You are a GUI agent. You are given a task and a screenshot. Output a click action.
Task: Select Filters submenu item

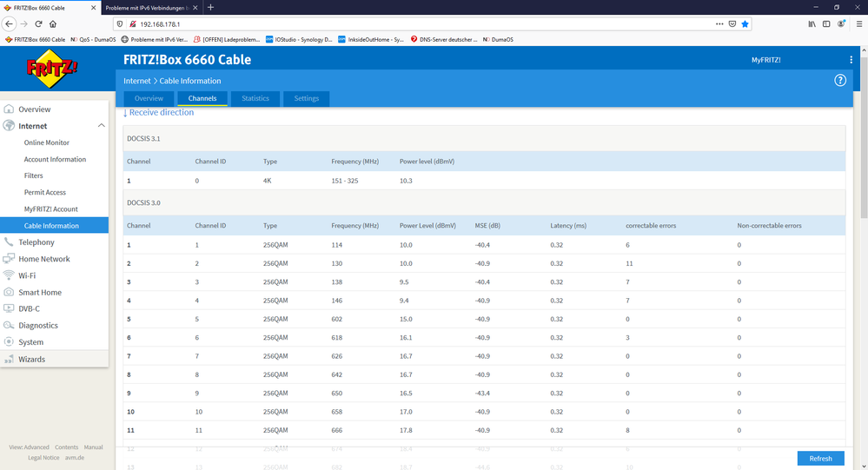click(33, 175)
